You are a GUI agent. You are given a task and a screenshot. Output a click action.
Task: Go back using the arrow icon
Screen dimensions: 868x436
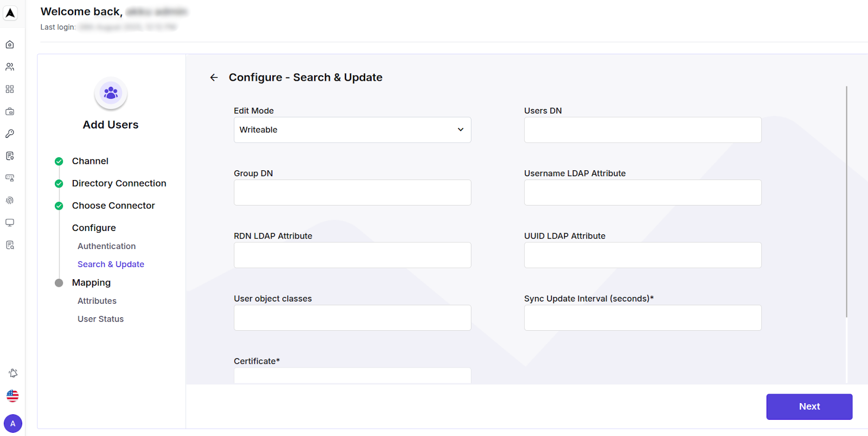coord(214,78)
